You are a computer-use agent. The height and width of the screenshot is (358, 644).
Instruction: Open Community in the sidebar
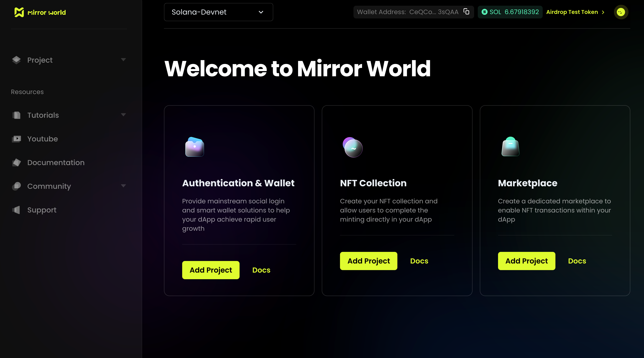point(69,186)
